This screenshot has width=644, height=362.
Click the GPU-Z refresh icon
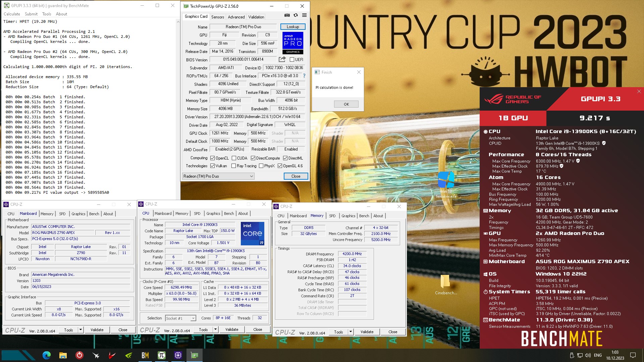click(x=296, y=15)
